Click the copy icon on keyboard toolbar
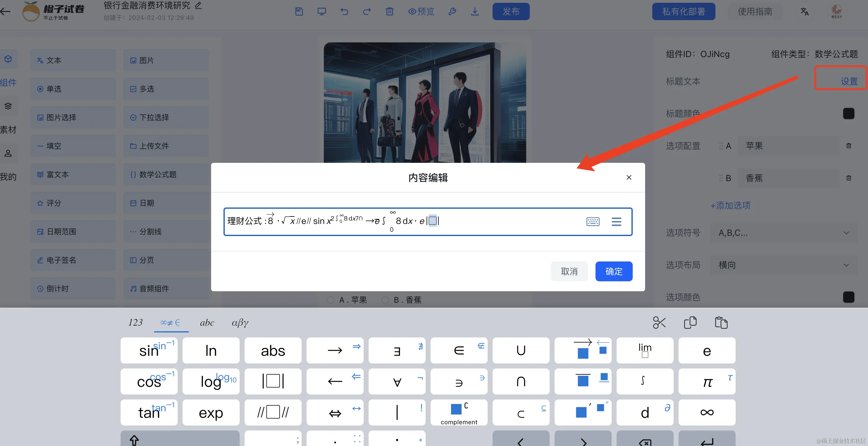The image size is (868, 446). tap(690, 323)
